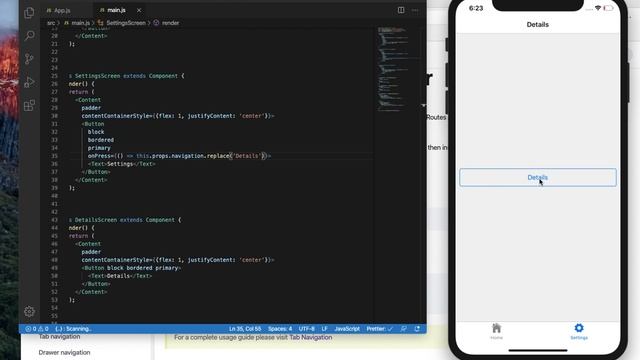Click DetailsScreen class declaration line
This screenshot has width=640, height=360.
tap(125, 220)
